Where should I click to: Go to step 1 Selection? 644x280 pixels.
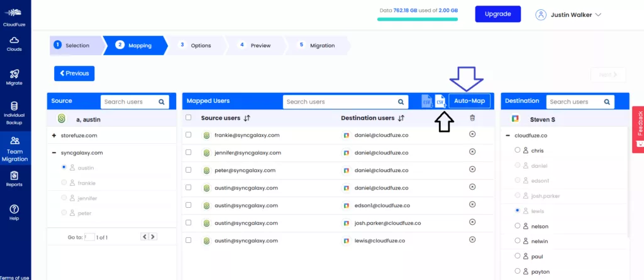click(x=76, y=45)
